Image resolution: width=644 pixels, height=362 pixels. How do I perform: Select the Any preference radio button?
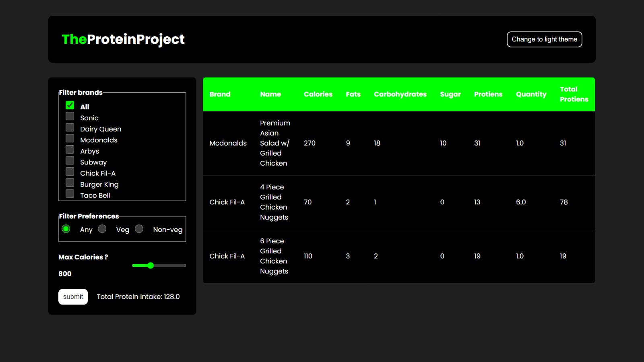point(66,229)
